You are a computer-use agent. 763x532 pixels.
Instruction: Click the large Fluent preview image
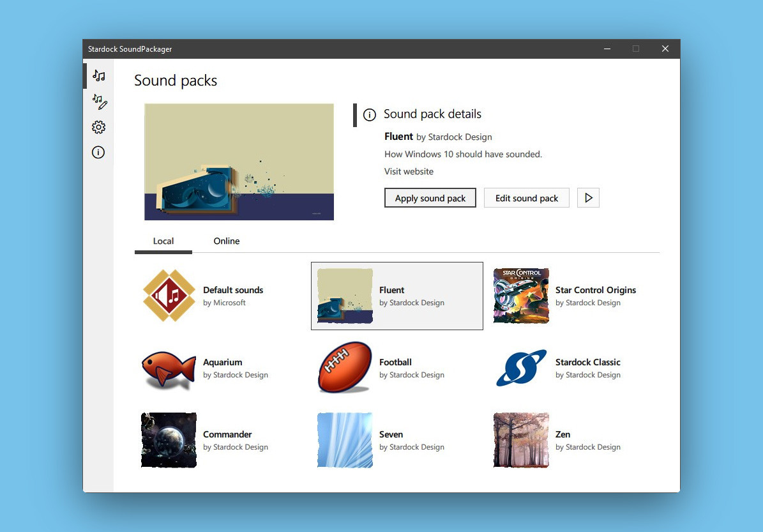pyautogui.click(x=239, y=161)
